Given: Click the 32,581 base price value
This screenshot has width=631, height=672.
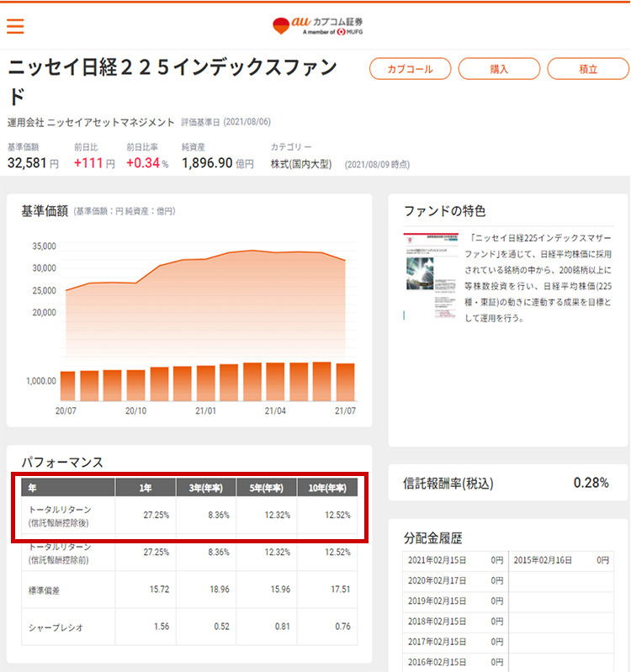Looking at the screenshot, I should click(27, 163).
